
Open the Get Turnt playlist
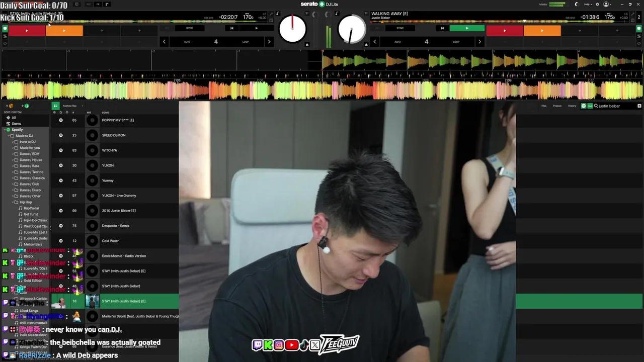coord(30,214)
